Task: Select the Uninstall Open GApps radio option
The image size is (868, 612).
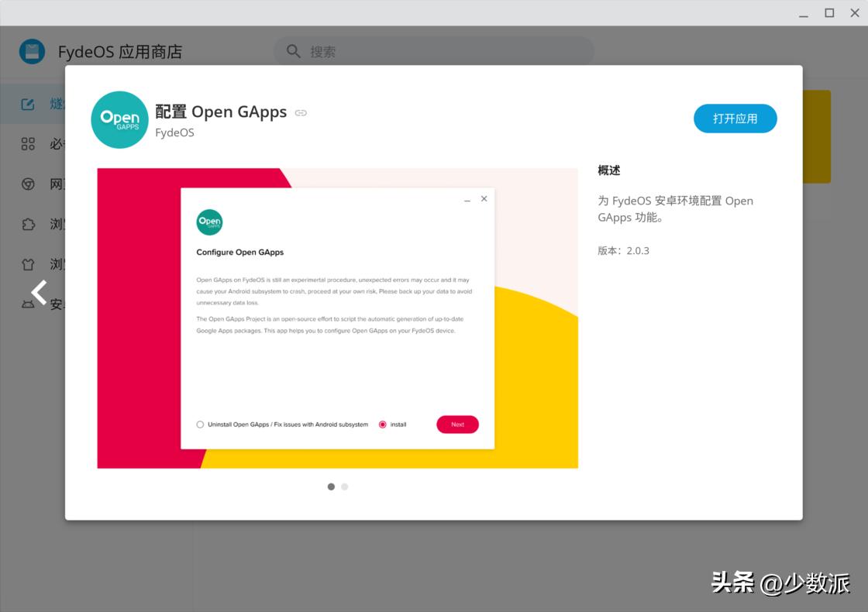Action: click(x=200, y=425)
